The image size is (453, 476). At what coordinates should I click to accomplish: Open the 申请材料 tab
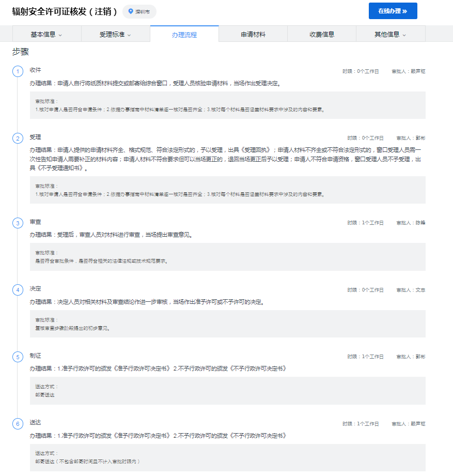pos(253,35)
